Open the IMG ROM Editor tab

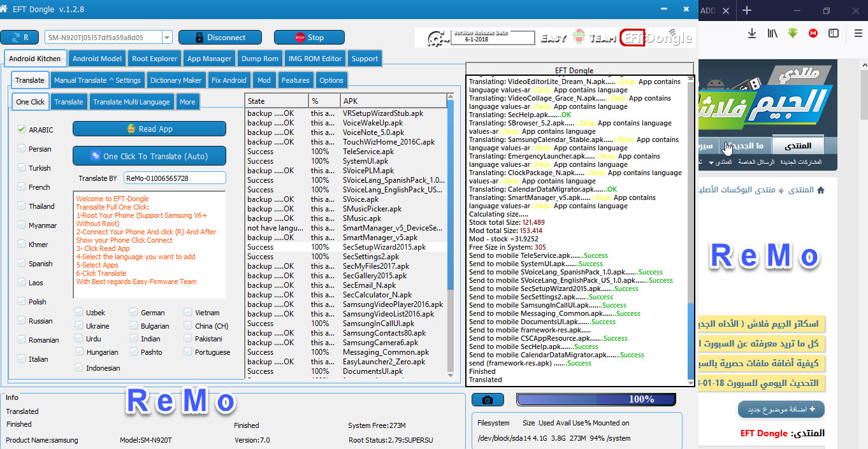pyautogui.click(x=315, y=59)
